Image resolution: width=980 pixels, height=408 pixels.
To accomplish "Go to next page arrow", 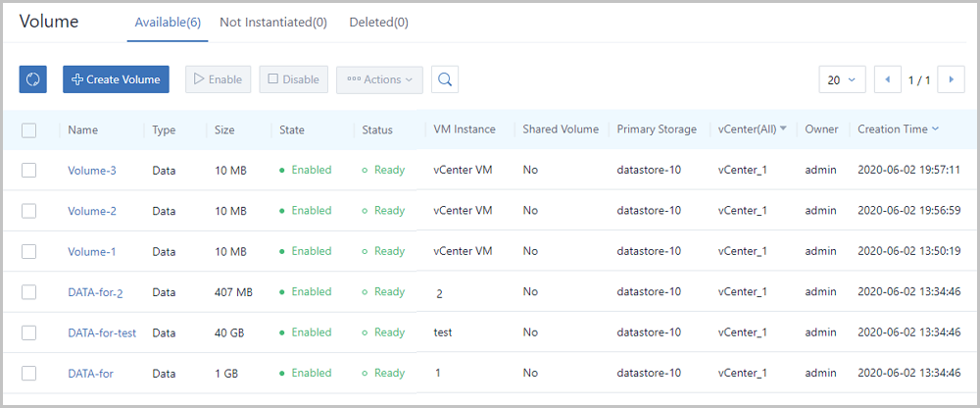I will coord(952,79).
